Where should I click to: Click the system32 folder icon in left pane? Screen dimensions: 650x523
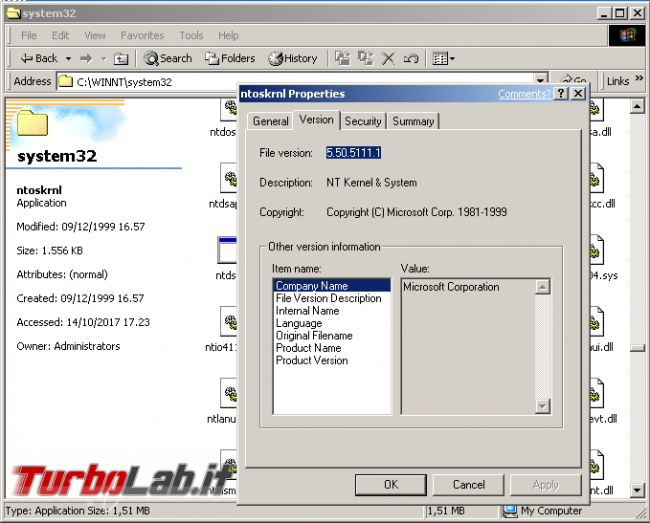pos(32,123)
